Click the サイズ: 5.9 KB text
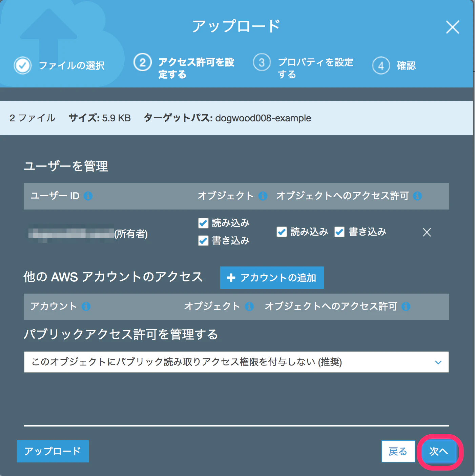Viewport: 475px width, 476px height. coord(100,118)
